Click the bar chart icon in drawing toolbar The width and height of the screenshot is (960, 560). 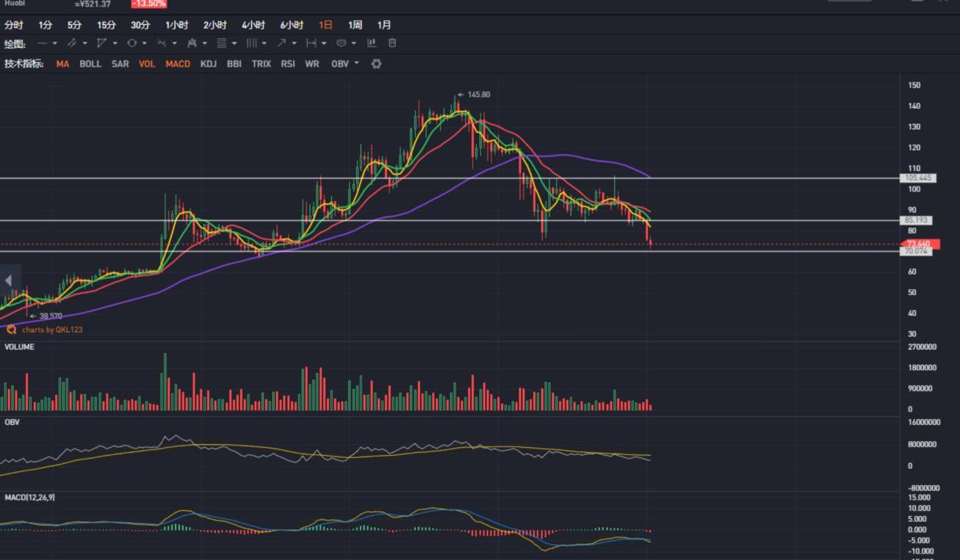372,43
